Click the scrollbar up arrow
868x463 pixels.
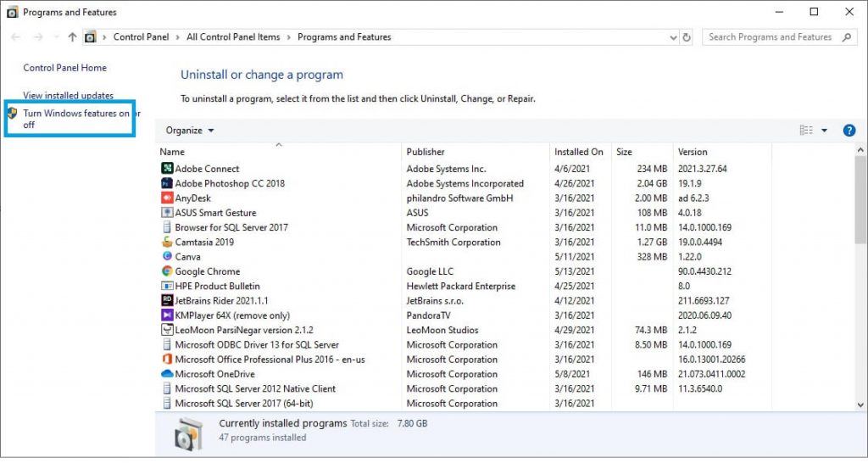tap(860, 149)
